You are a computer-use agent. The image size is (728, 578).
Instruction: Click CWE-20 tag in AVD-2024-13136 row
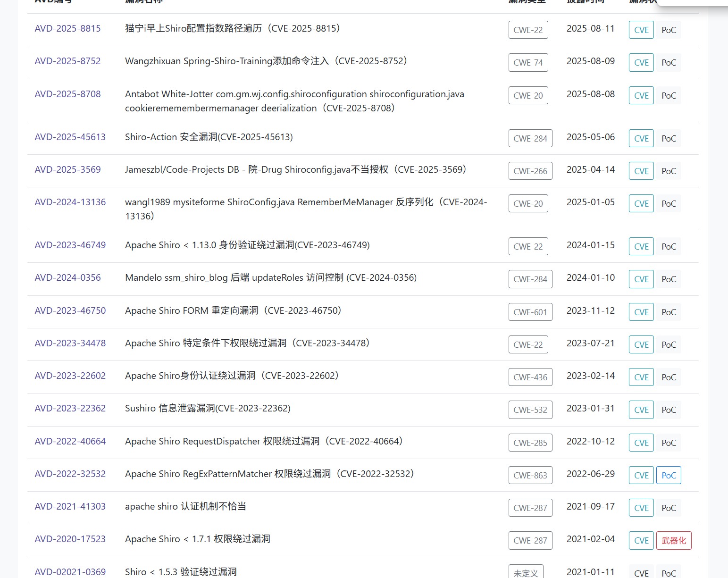tap(528, 203)
